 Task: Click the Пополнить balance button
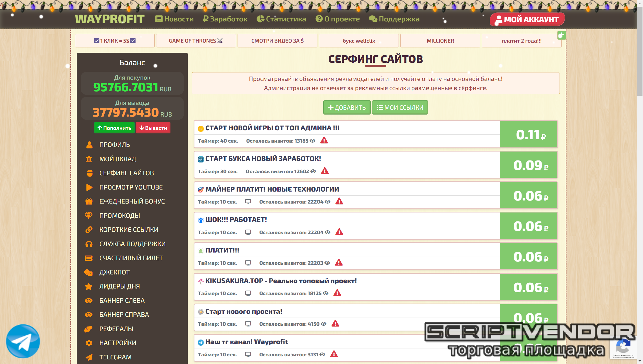pos(115,128)
